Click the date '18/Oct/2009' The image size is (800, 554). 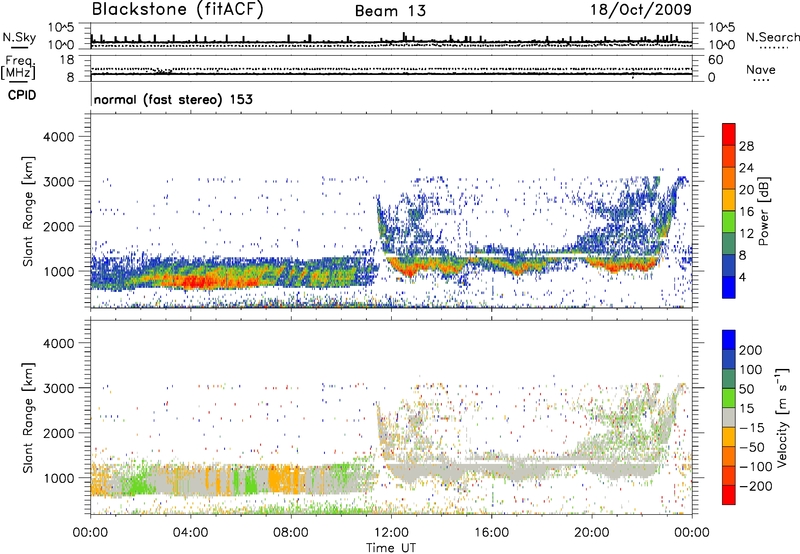coord(641,10)
